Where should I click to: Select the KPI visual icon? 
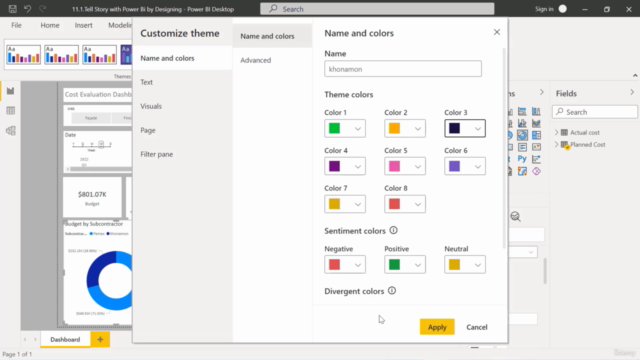pyautogui.click(x=536, y=147)
